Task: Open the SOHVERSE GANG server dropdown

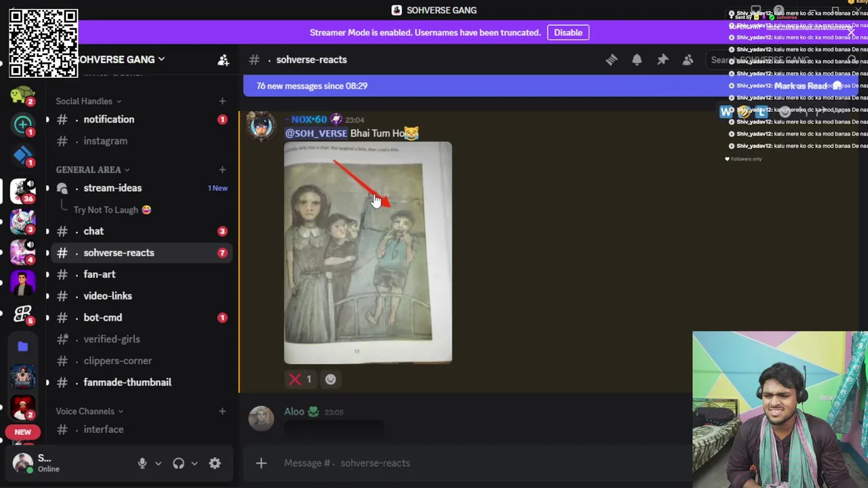Action: point(119,60)
